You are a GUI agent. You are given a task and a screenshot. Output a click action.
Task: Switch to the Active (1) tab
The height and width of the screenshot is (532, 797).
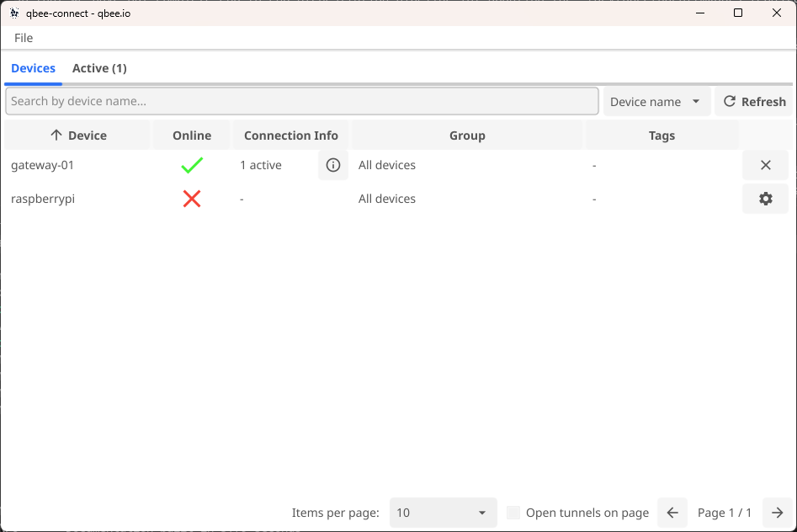pos(98,68)
